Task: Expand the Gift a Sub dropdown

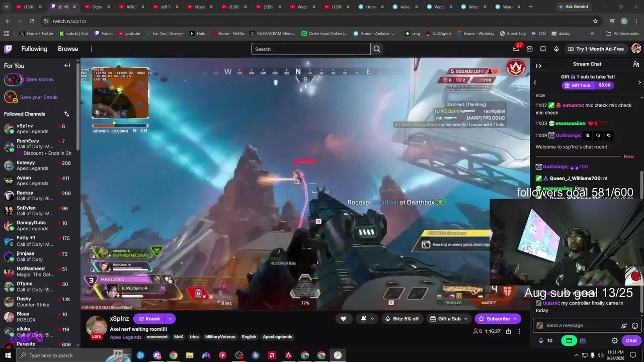Action: 466,319
